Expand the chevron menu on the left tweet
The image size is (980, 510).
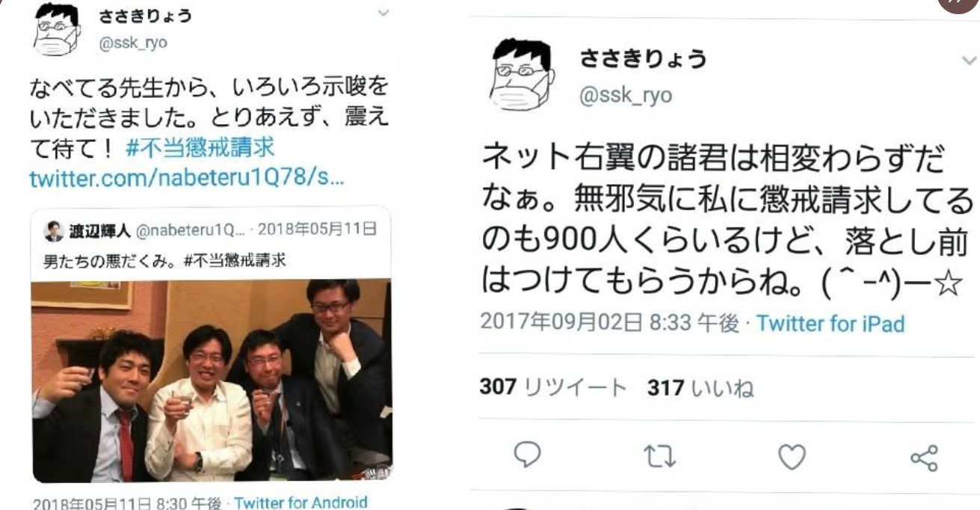(x=383, y=13)
